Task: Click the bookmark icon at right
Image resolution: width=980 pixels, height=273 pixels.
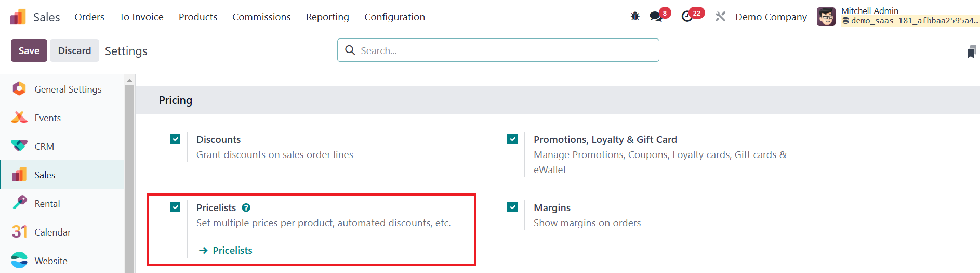Action: 971,51
